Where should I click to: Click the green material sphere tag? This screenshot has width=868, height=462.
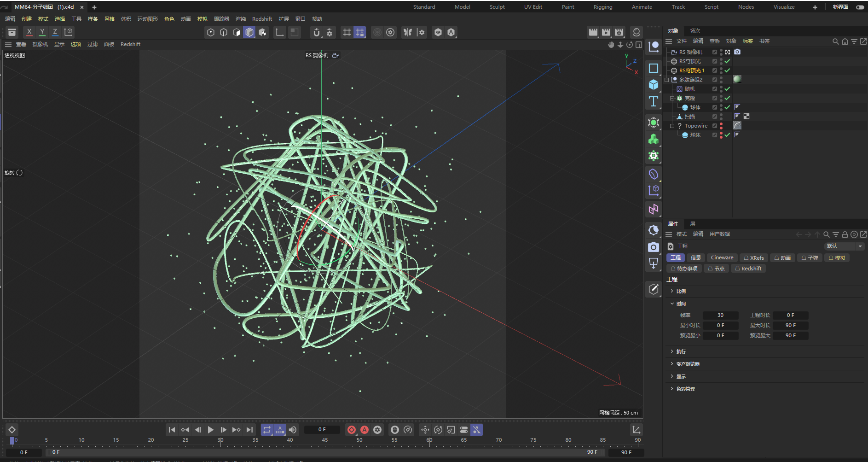click(737, 79)
